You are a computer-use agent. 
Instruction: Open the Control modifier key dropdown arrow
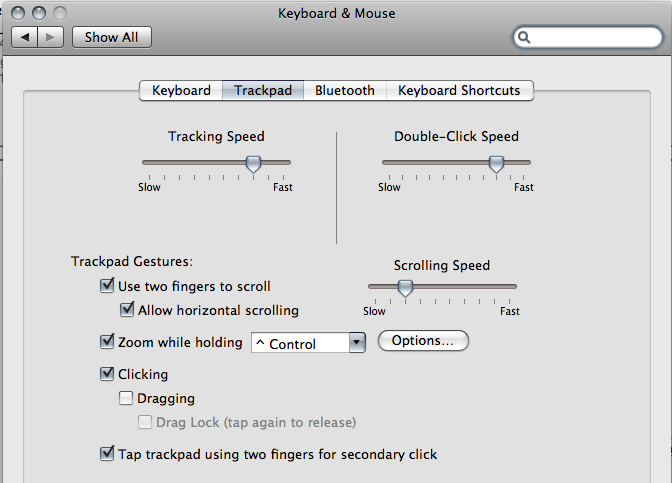357,343
